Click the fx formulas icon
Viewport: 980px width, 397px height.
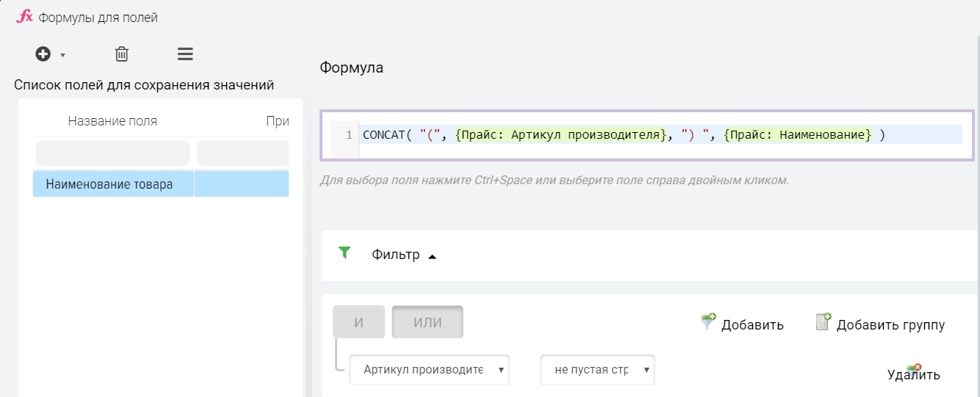pyautogui.click(x=24, y=17)
